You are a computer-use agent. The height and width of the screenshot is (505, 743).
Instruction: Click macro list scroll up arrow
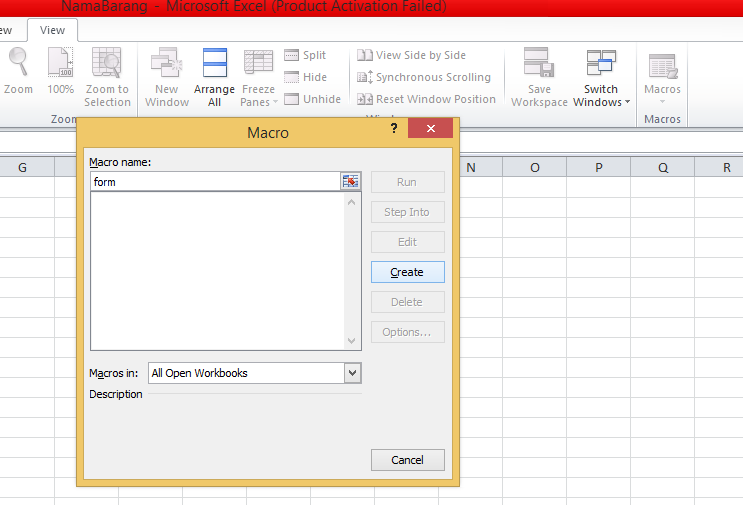click(351, 202)
